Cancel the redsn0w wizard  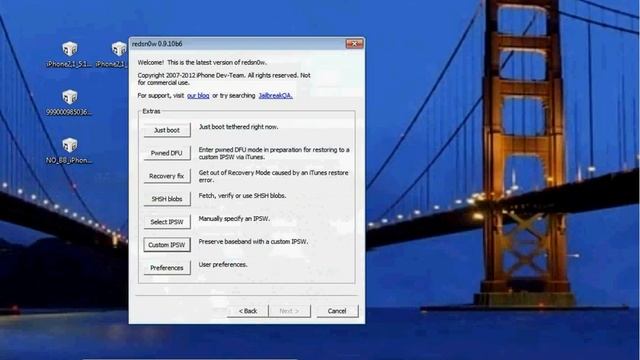coord(337,311)
